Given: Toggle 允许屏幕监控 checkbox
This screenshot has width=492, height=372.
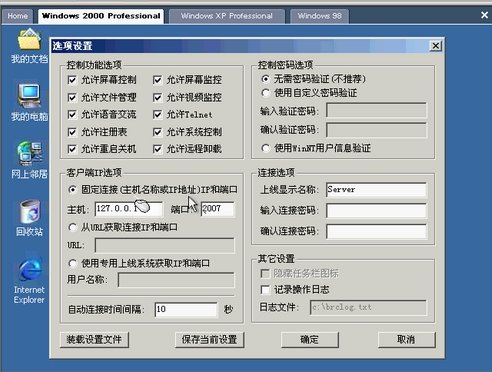Looking at the screenshot, I should tap(157, 80).
